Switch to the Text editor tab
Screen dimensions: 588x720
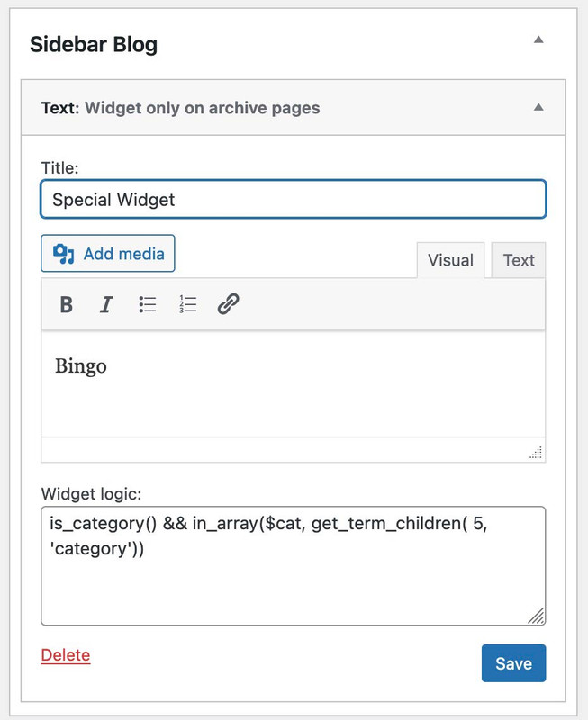pos(518,260)
